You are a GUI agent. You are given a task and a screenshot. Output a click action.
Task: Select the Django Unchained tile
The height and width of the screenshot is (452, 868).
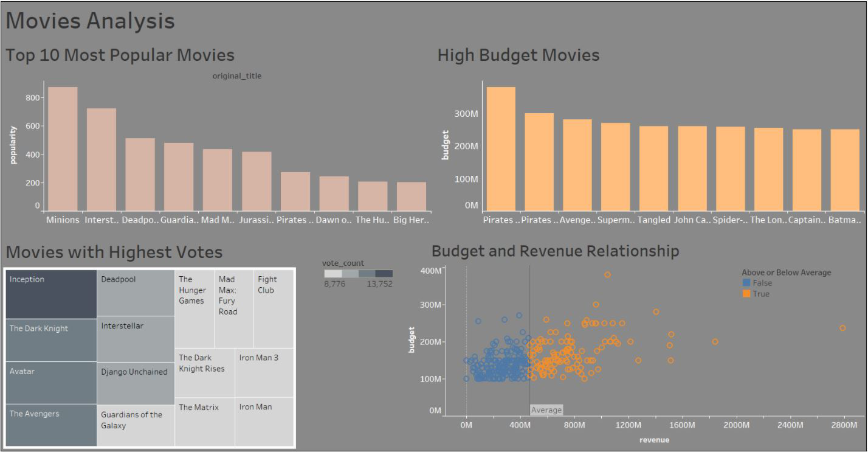(136, 383)
